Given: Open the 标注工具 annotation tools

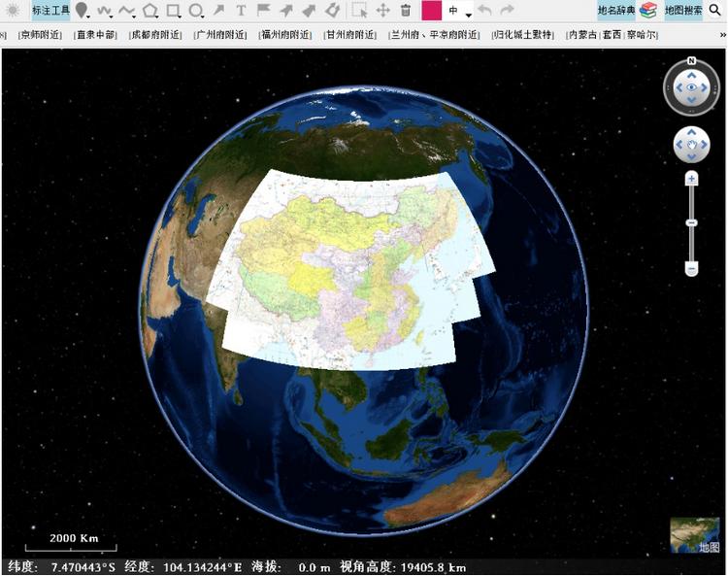Looking at the screenshot, I should 50,11.
